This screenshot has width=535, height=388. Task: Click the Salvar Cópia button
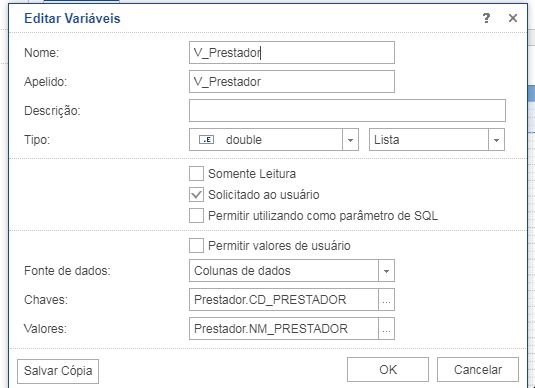[58, 371]
